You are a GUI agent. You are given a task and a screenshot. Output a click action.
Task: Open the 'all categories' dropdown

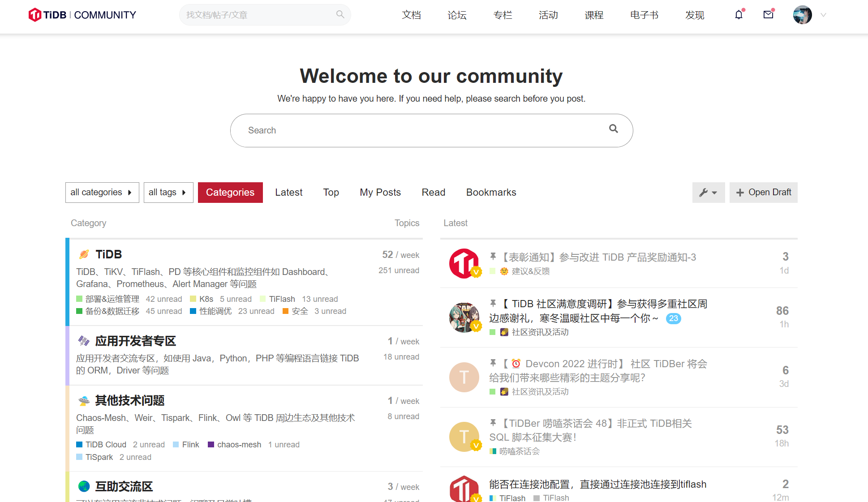point(102,193)
